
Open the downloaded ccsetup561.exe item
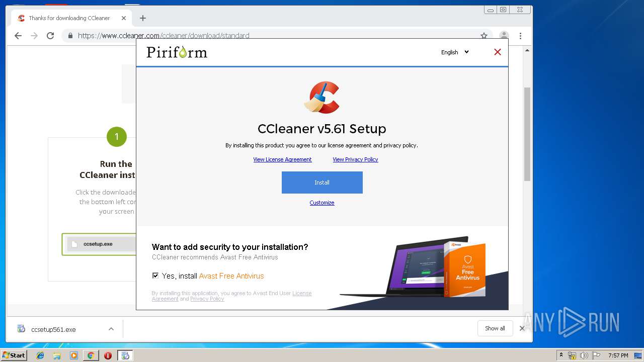point(53,329)
